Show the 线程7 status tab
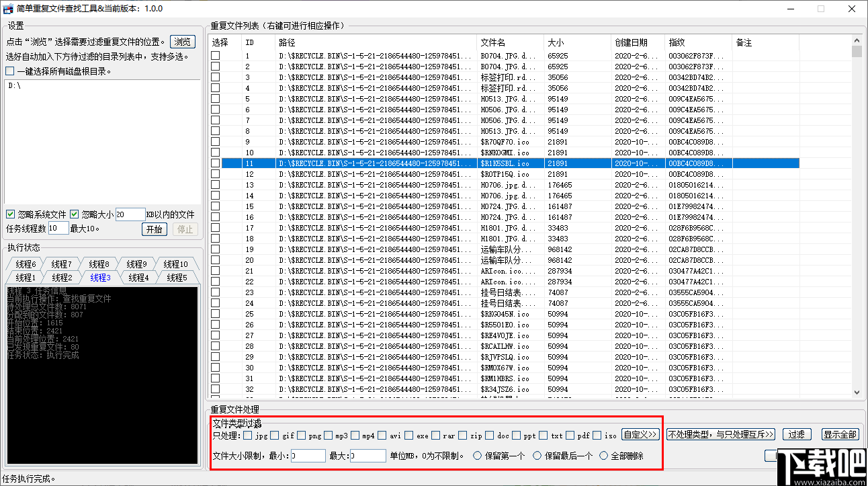 [62, 264]
